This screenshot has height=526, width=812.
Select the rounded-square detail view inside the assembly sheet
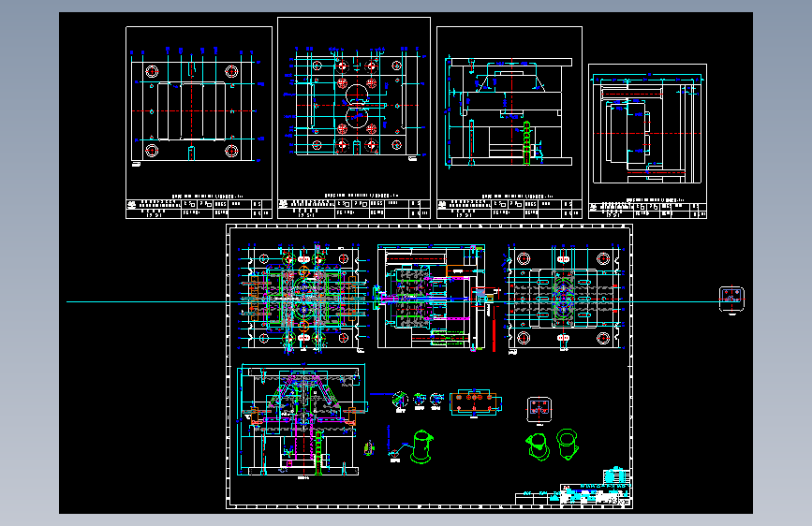tap(539, 410)
